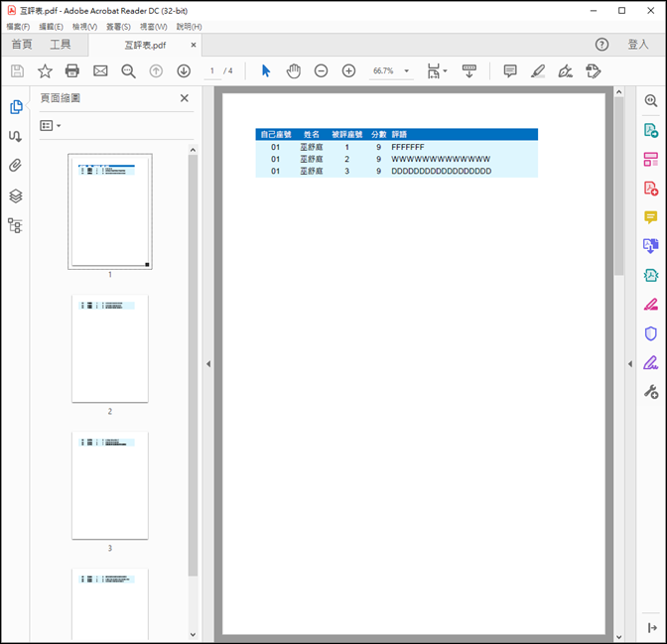The height and width of the screenshot is (644, 667).
Task: Open the sign document pen tool
Action: pyautogui.click(x=566, y=71)
